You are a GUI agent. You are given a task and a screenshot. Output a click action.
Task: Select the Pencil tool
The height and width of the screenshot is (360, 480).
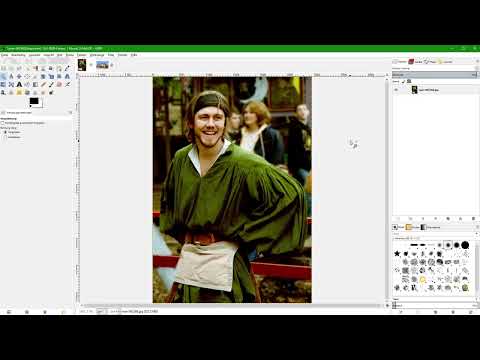pos(43,84)
